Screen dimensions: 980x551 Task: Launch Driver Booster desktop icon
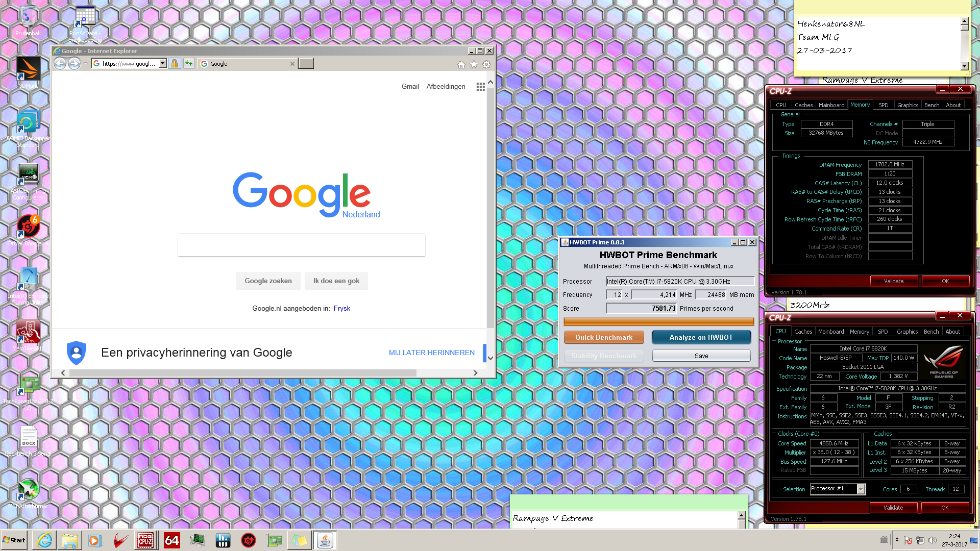[28, 231]
